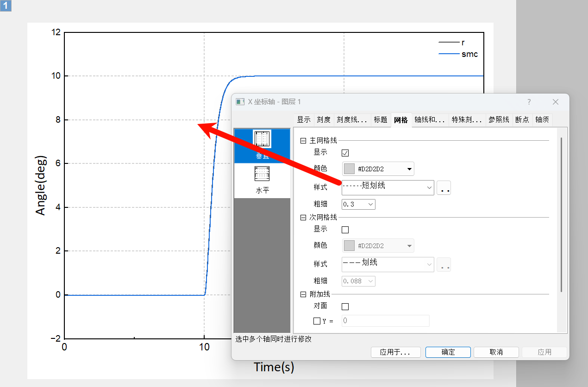This screenshot has width=588, height=387.
Task: Uncheck 显示 under 主网格线
Action: pyautogui.click(x=345, y=153)
